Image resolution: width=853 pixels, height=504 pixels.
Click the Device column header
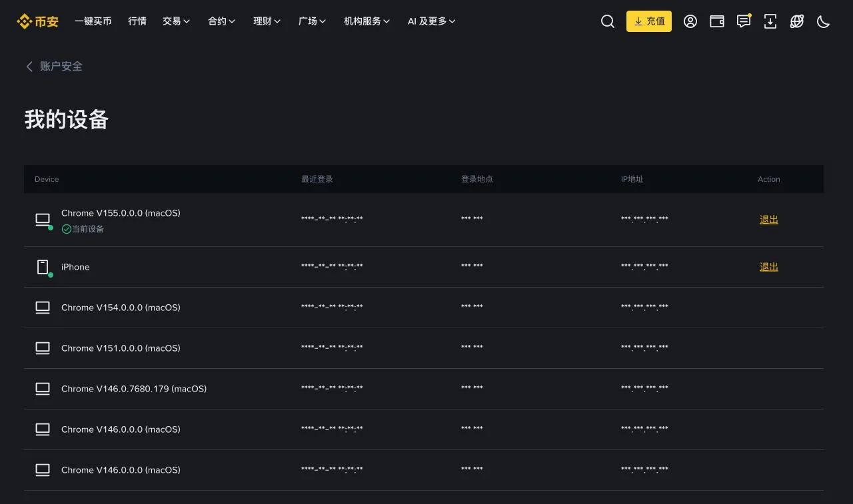[x=47, y=179]
